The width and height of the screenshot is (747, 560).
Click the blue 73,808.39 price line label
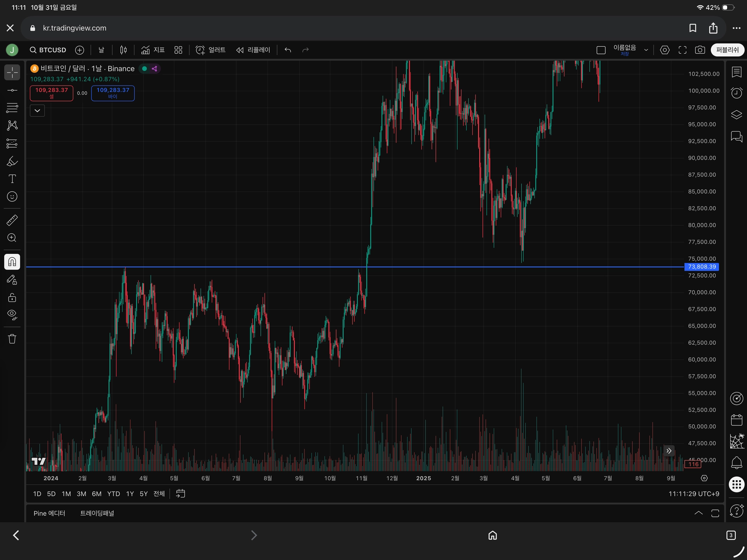pyautogui.click(x=701, y=267)
